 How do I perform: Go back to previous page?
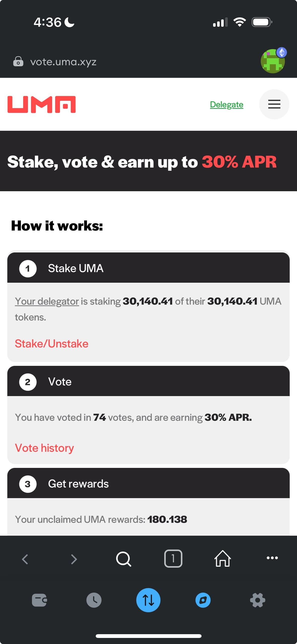point(25,559)
